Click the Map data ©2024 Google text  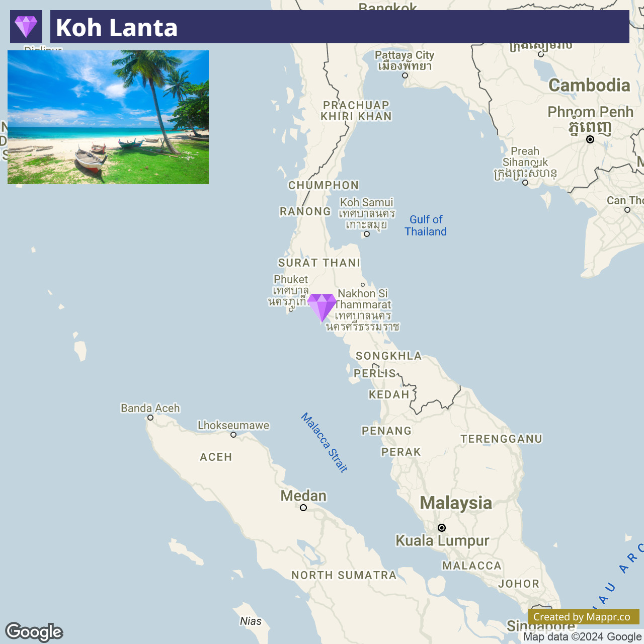[x=582, y=637]
